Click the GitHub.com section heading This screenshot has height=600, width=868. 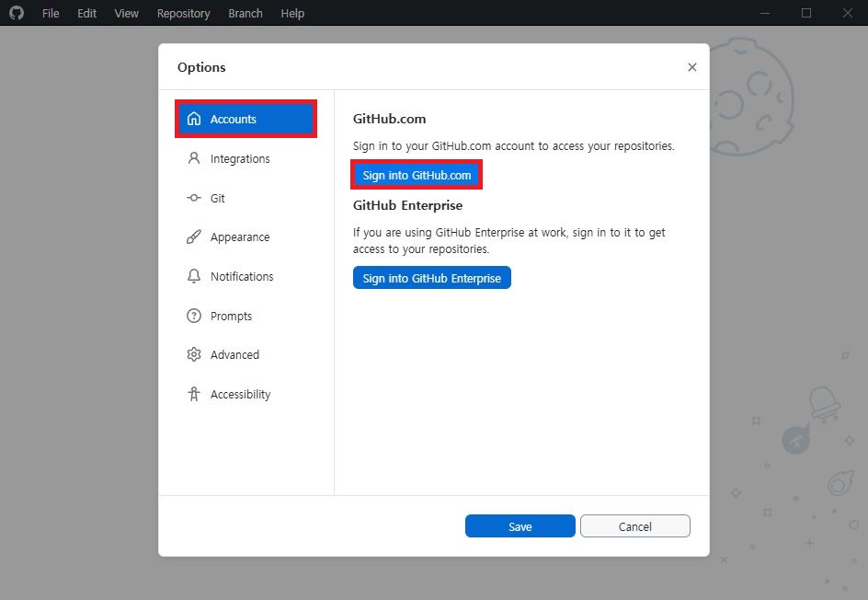[x=389, y=119]
